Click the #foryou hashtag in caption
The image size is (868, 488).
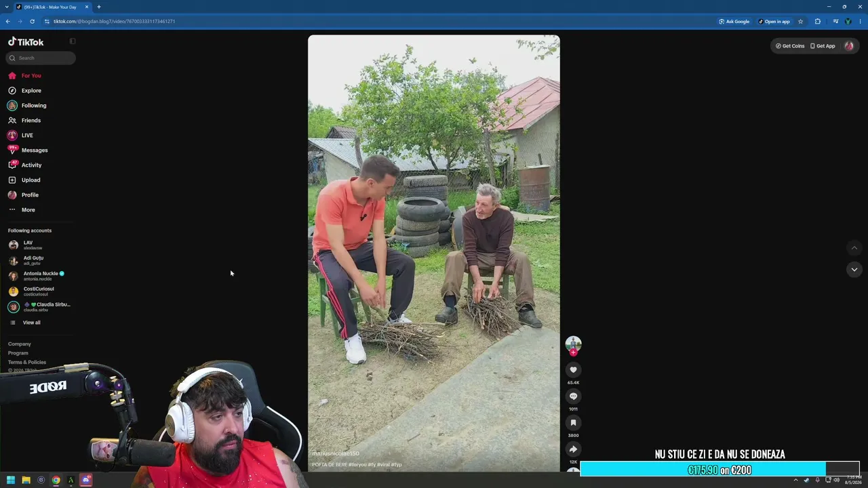click(x=357, y=465)
